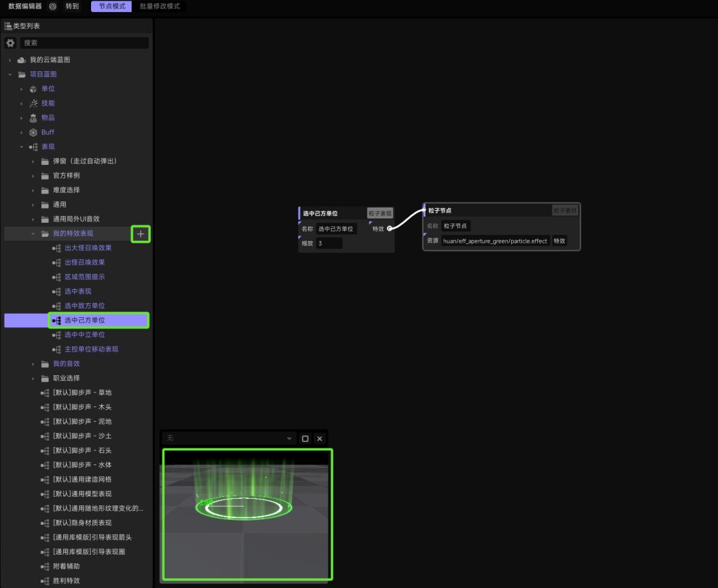Viewport: 718px width, 588px height.
Task: Switch to 批量修改模式 mode
Action: 160,7
